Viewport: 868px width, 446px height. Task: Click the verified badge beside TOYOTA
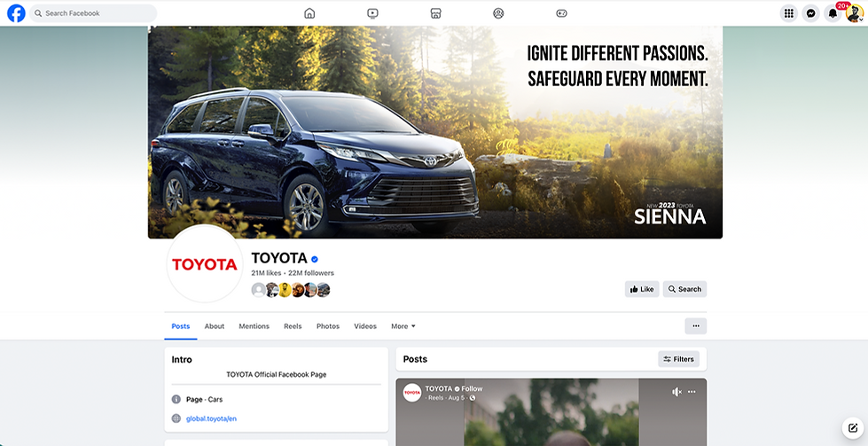315,258
